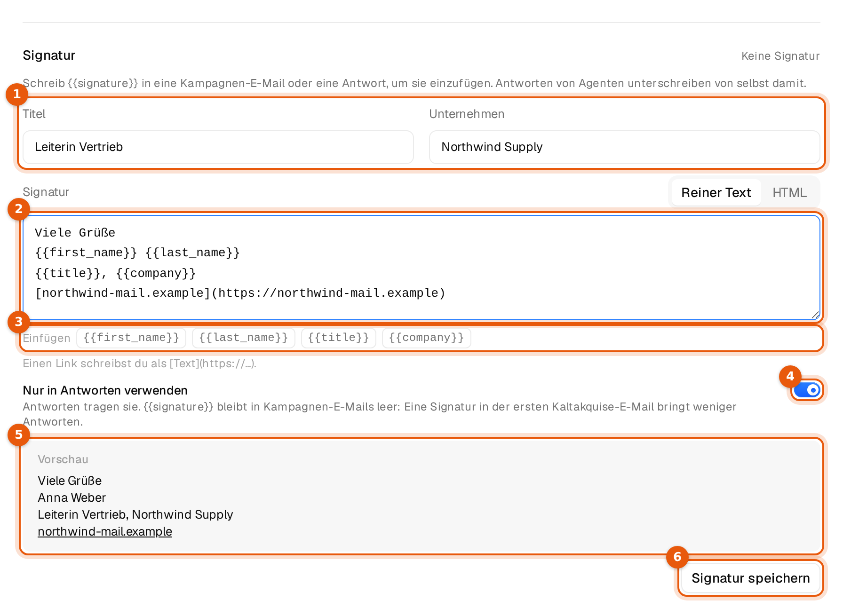Switch to the Reiner Text tab

click(716, 192)
